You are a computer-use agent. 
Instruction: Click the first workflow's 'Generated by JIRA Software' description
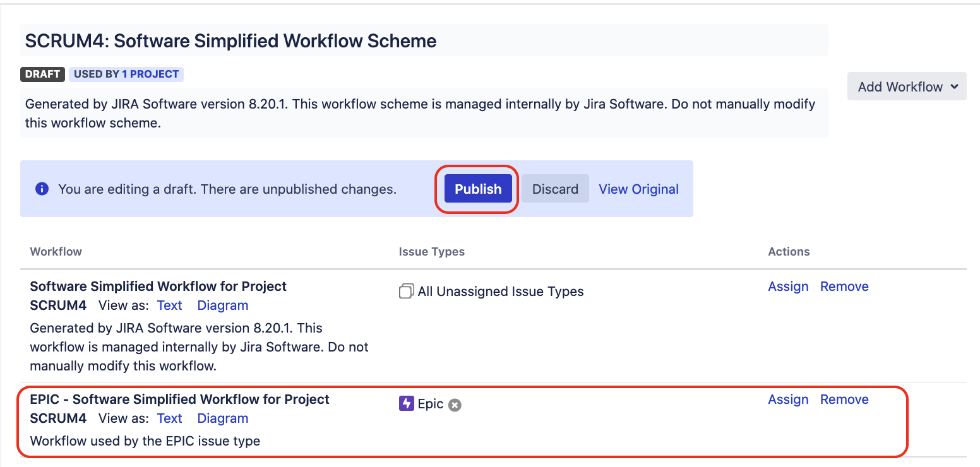[200, 346]
